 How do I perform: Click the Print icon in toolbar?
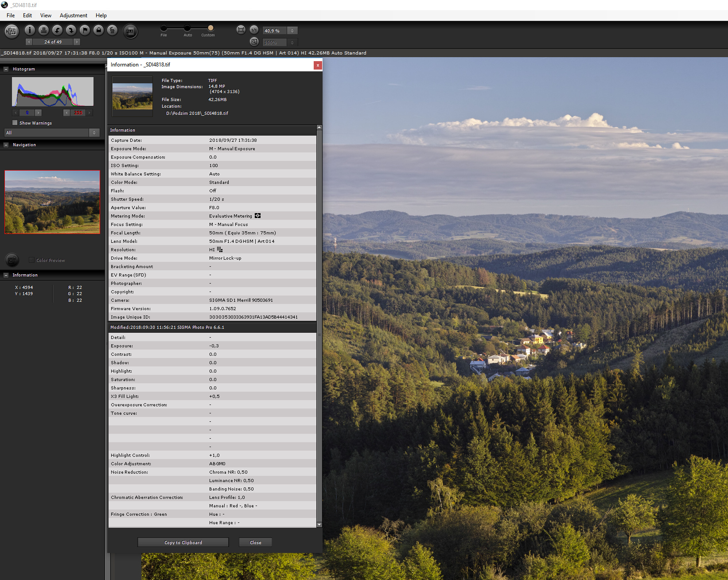point(43,30)
